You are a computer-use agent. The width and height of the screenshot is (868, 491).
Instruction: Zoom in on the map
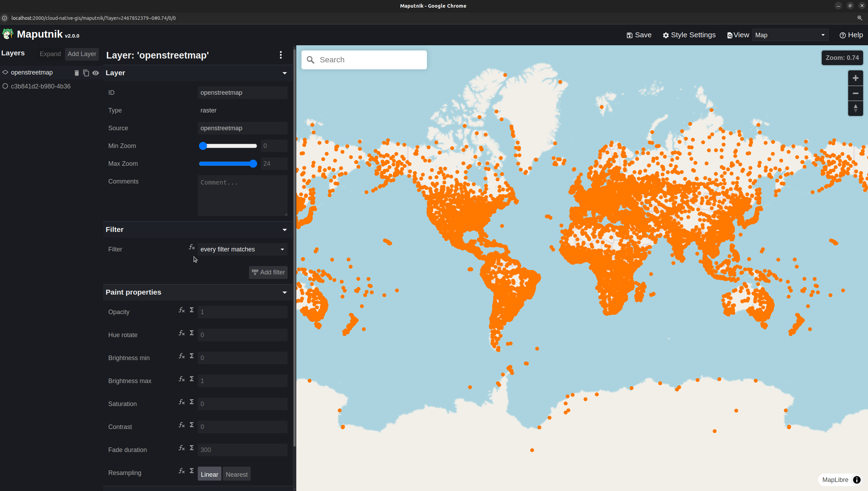[x=855, y=78]
